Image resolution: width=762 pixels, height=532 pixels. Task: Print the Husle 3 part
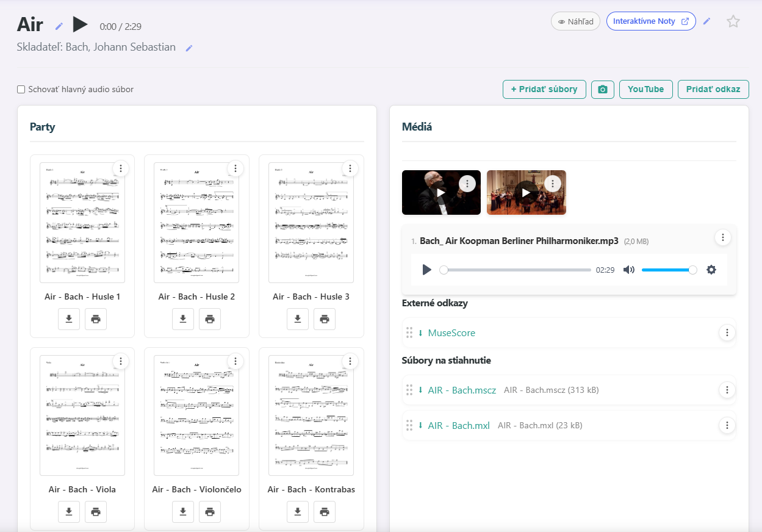325,319
